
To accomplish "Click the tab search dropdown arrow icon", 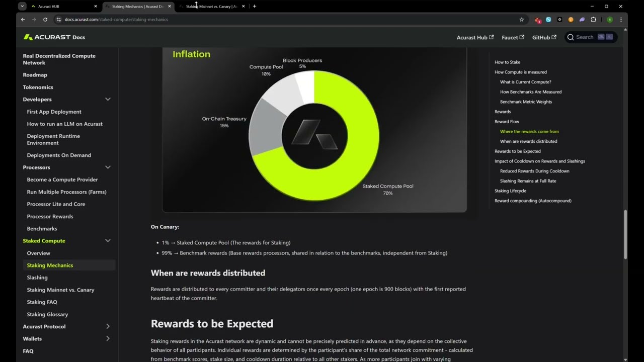I will tap(22, 7).
